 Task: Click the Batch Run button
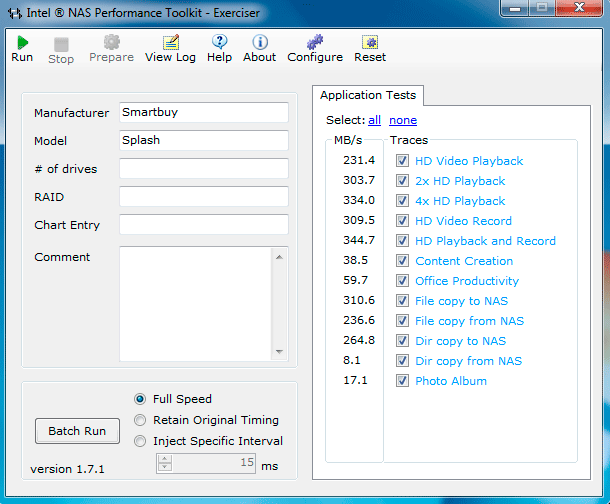click(x=77, y=431)
